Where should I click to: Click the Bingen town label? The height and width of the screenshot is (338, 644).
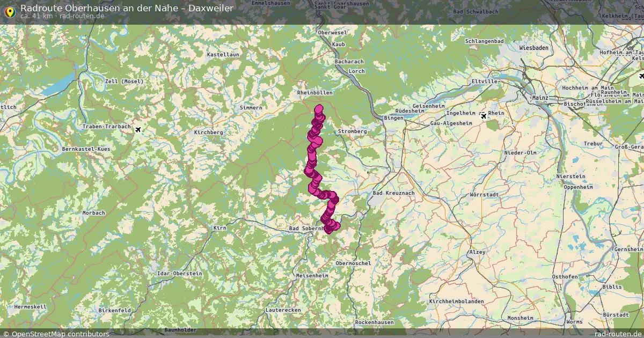394,118
